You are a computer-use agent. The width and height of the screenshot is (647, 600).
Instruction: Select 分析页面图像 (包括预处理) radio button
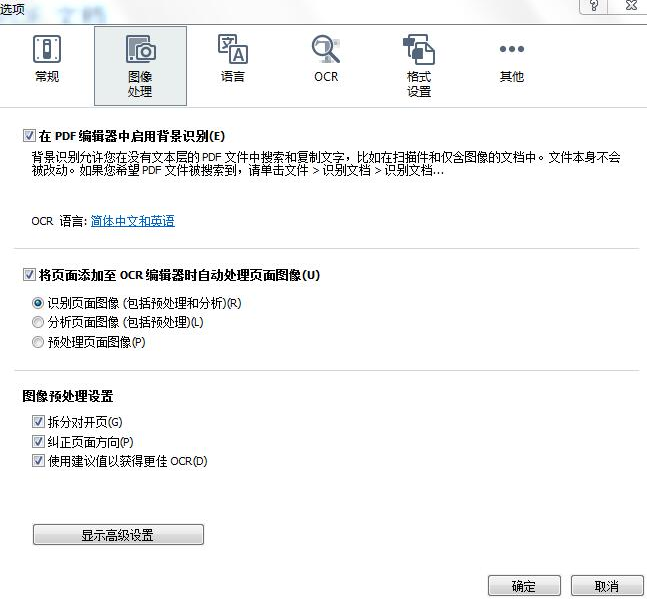38,322
